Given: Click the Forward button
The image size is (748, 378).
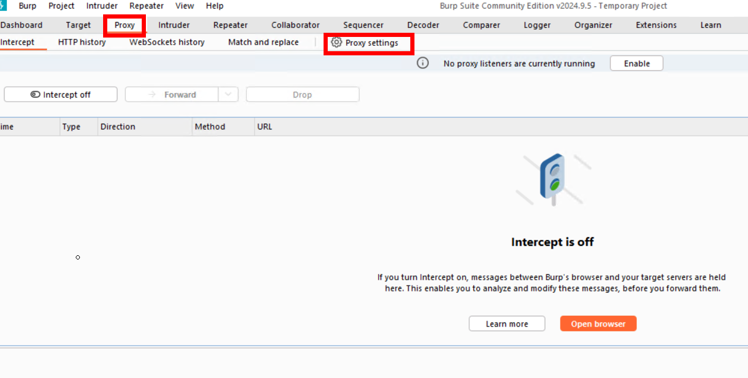Looking at the screenshot, I should point(172,94).
